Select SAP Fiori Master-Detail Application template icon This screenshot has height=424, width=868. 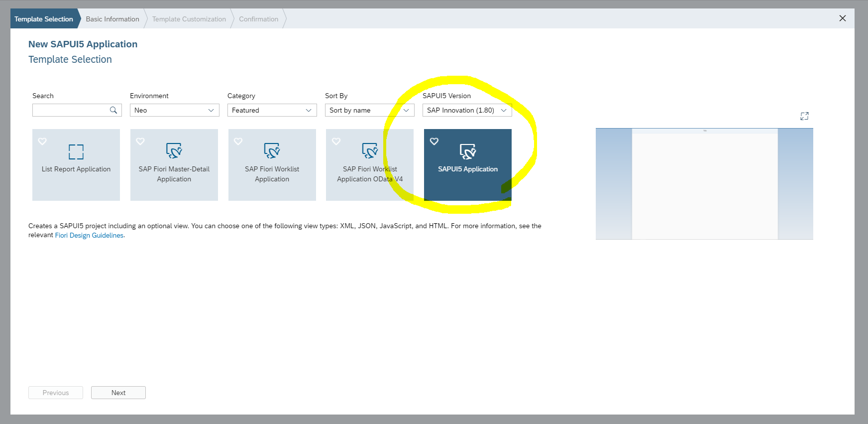[x=174, y=151]
